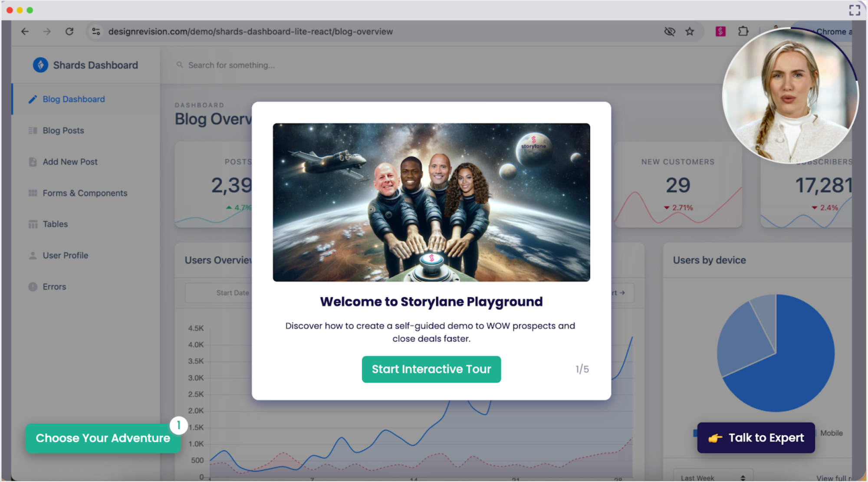This screenshot has height=482, width=868.
Task: Click the Start Interactive Tour button
Action: coord(431,369)
